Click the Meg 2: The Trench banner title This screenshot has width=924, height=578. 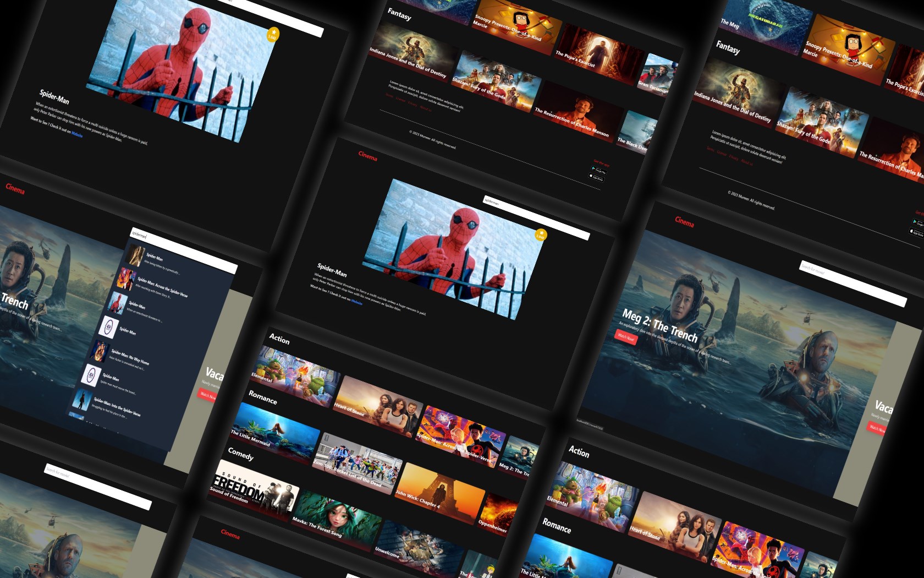click(x=660, y=325)
